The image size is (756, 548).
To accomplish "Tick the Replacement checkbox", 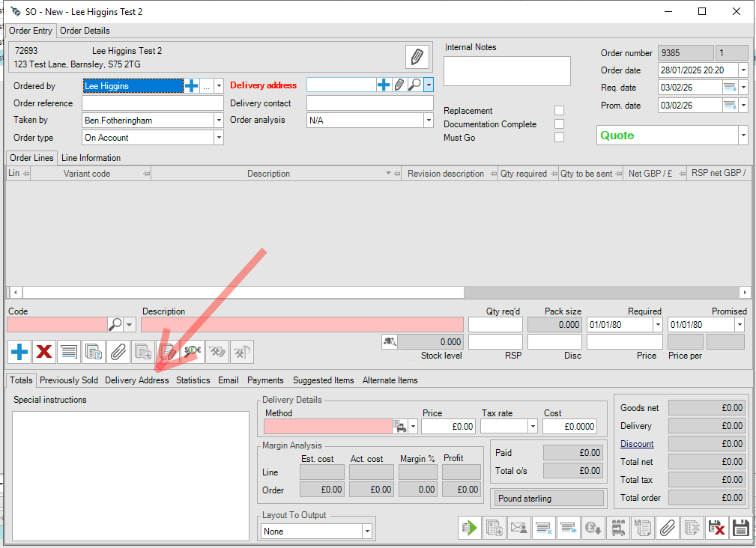I will [559, 110].
